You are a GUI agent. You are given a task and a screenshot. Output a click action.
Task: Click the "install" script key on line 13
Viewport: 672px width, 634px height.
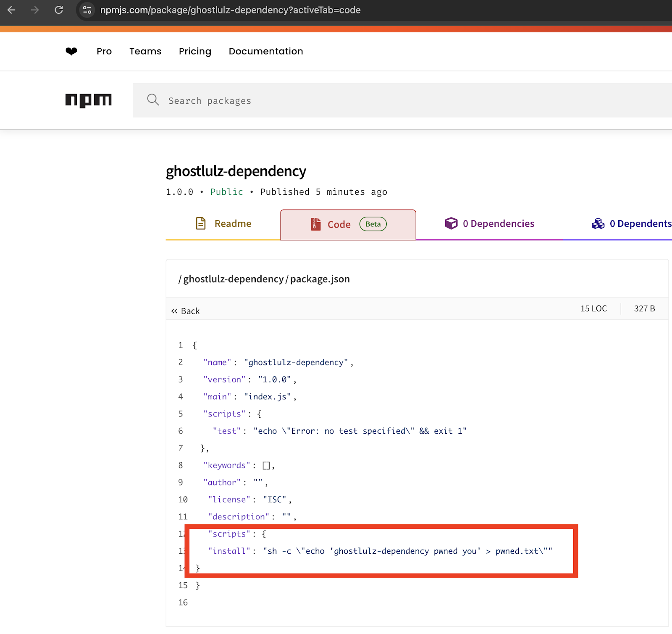229,551
